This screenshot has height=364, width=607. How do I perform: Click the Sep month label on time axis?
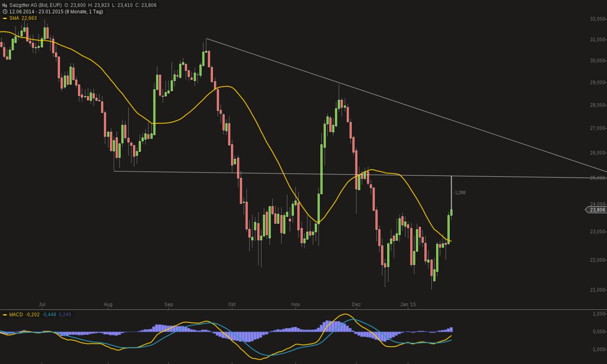169,305
